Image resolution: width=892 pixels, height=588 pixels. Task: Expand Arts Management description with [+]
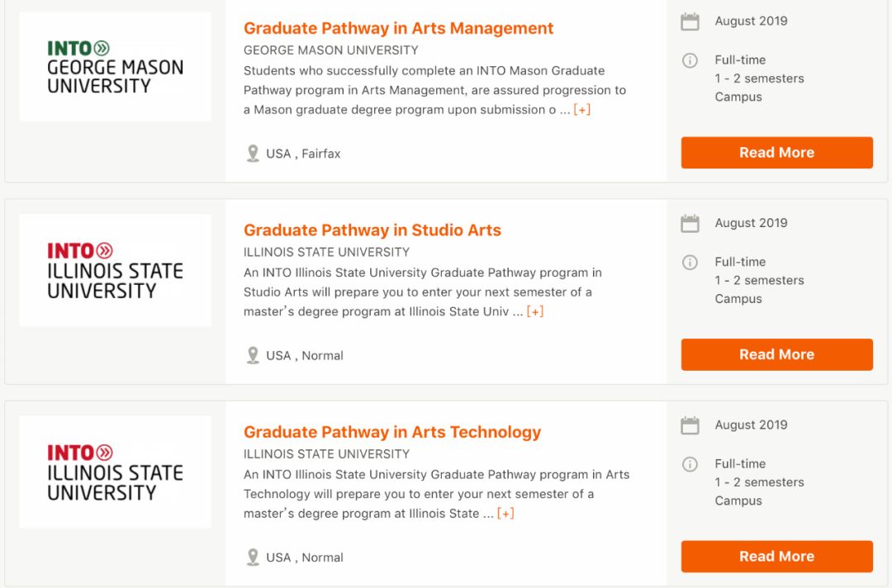point(581,110)
